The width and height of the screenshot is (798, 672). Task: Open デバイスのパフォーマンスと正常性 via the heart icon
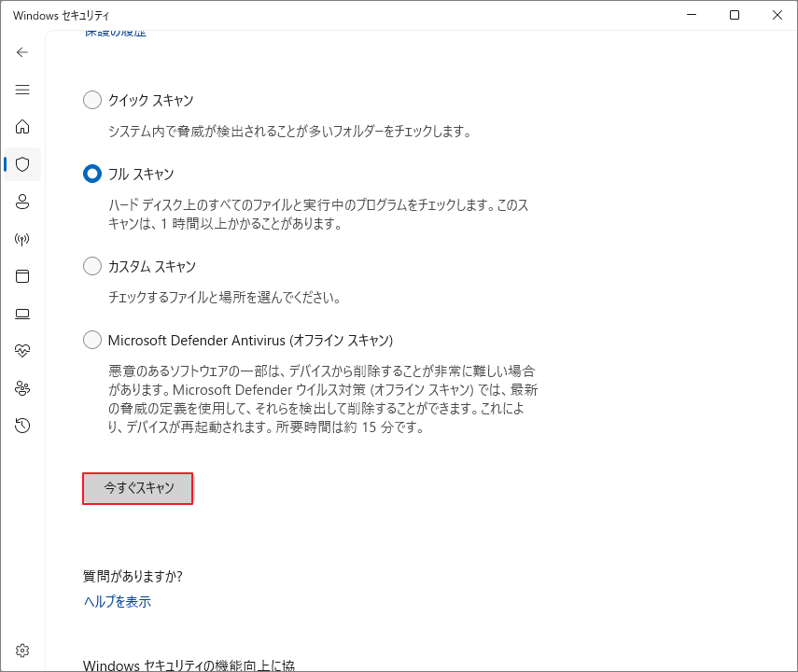22,351
